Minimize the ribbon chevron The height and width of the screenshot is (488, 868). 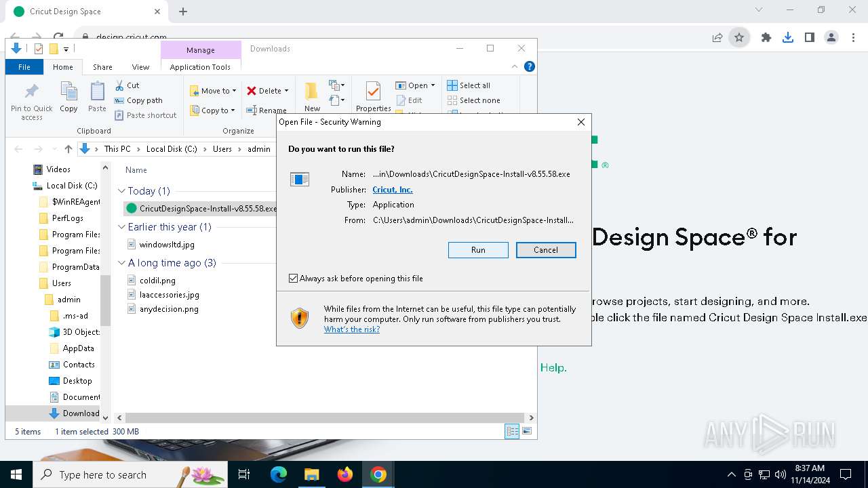[x=515, y=66]
